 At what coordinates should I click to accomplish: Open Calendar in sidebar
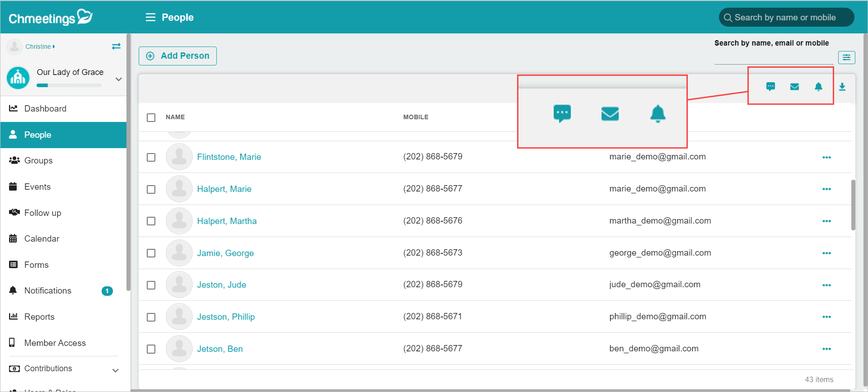tap(63, 238)
